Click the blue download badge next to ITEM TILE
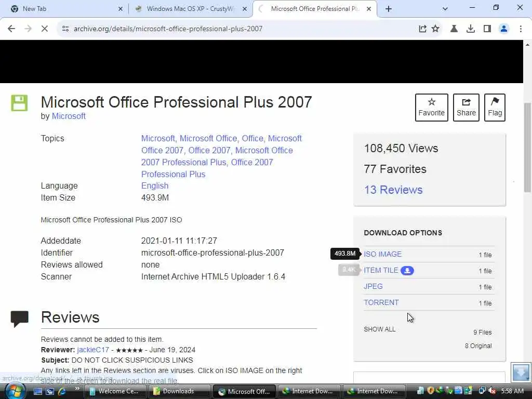The height and width of the screenshot is (399, 532). pyautogui.click(x=407, y=270)
